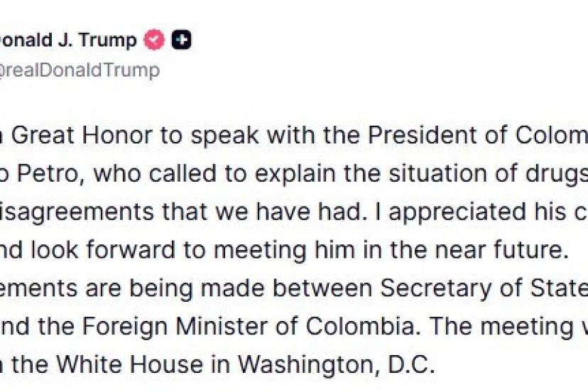Image resolution: width=588 pixels, height=392 pixels.
Task: Click the black plus badge icon
Action: pos(182,40)
